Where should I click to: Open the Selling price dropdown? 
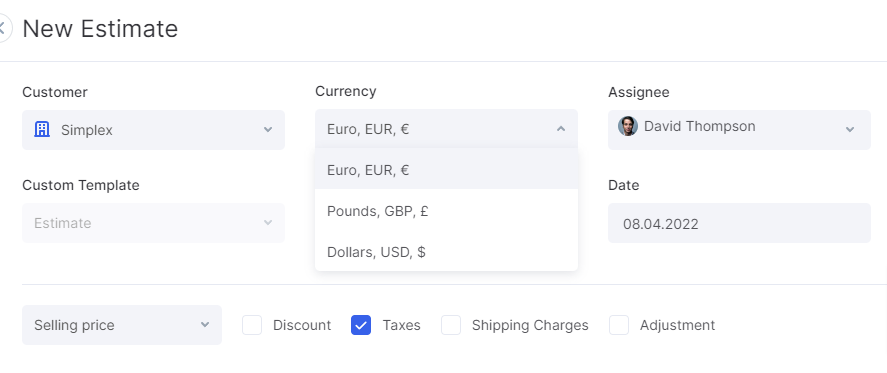[122, 325]
